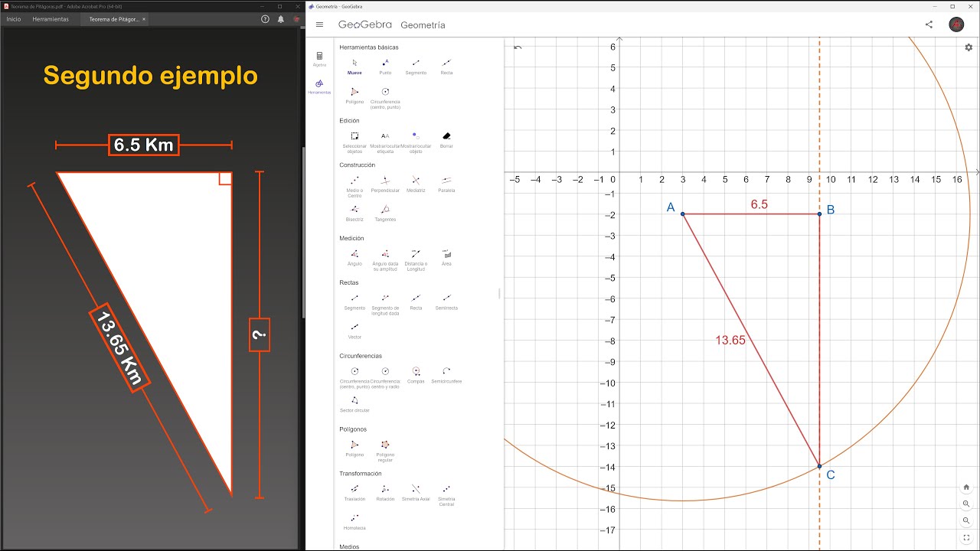Pick the Borrar eraser tool

point(446,139)
